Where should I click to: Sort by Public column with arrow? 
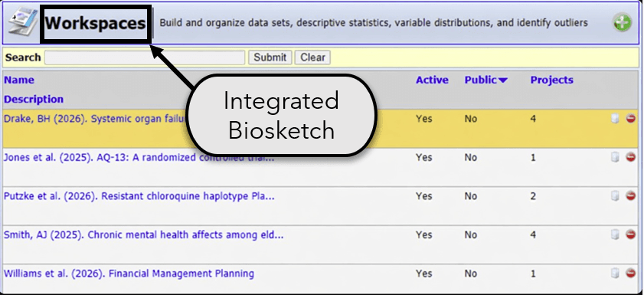486,80
